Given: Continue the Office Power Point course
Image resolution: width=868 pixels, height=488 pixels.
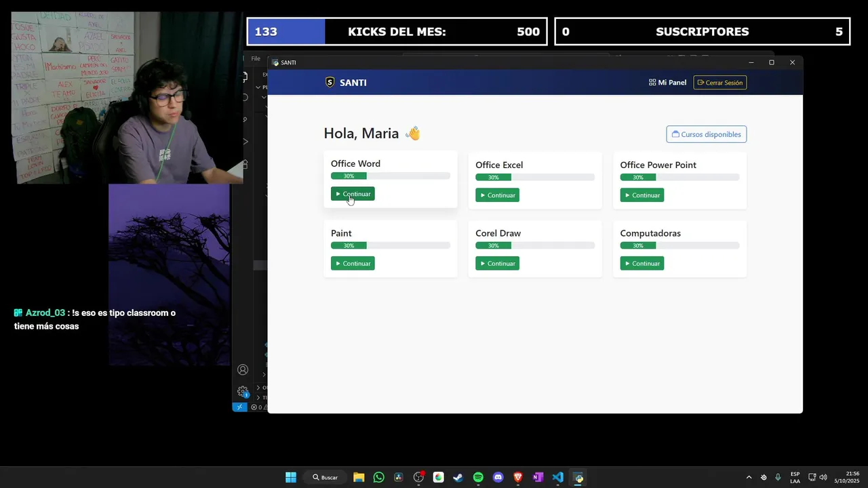Looking at the screenshot, I should click(642, 195).
